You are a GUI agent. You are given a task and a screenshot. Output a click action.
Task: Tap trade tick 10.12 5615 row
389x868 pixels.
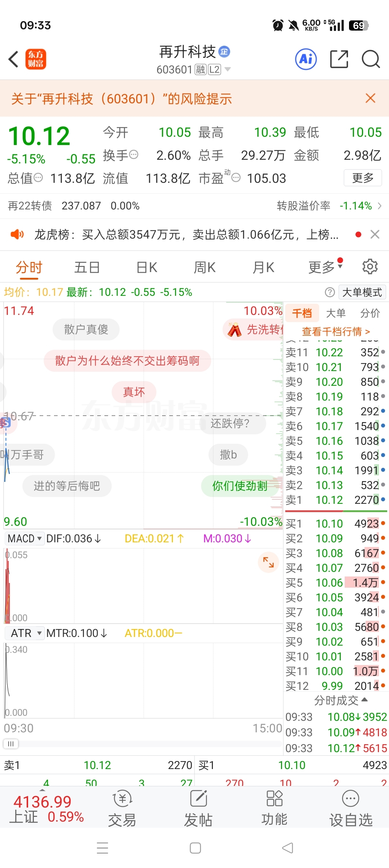(336, 748)
